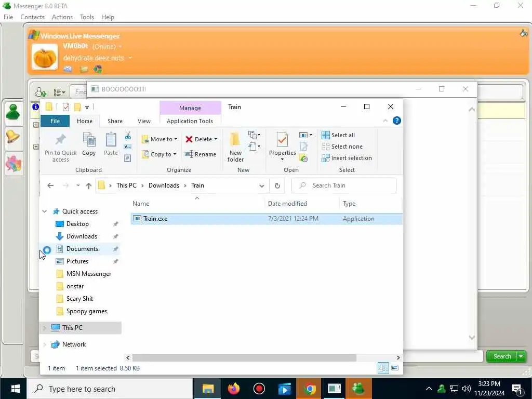Open the Search button dropdown arrow
532x399 pixels.
521,356
